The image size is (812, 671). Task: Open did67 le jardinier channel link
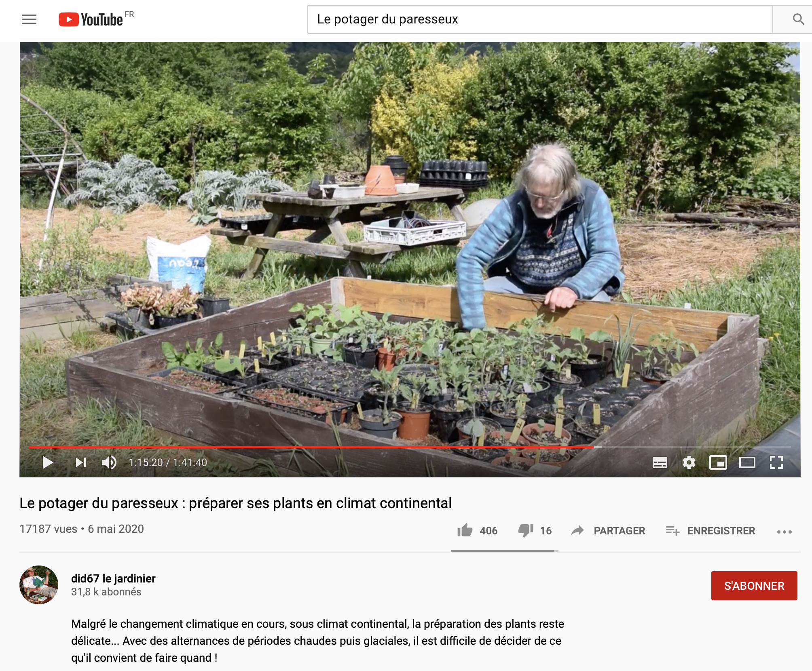tap(113, 578)
